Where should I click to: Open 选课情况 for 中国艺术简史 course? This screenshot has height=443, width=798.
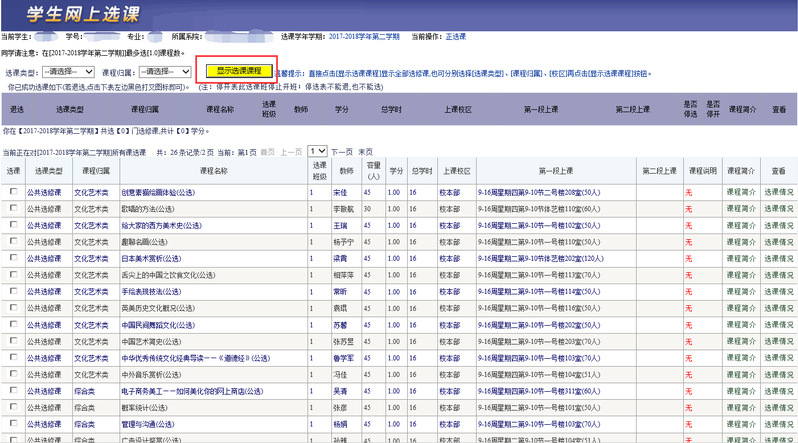click(x=779, y=341)
